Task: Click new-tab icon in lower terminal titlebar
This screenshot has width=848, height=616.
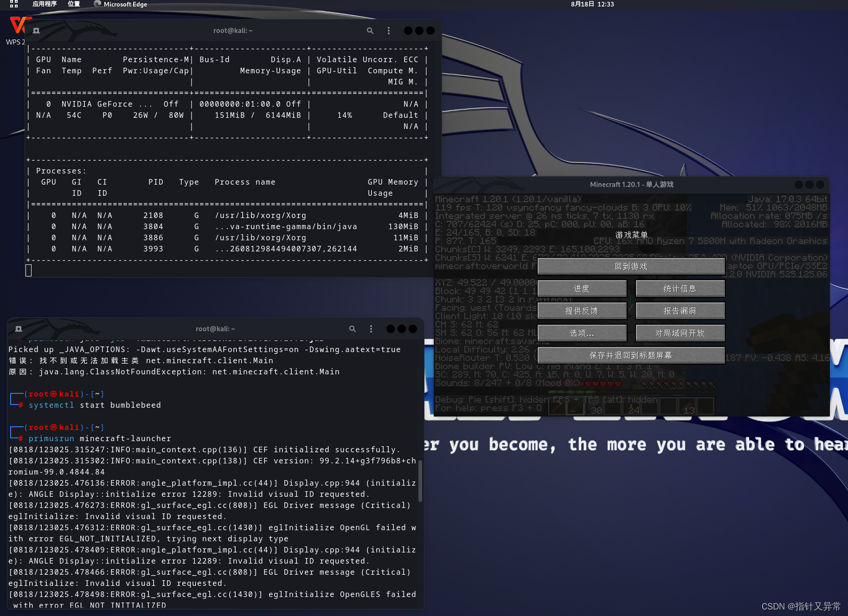Action: pyautogui.click(x=19, y=329)
